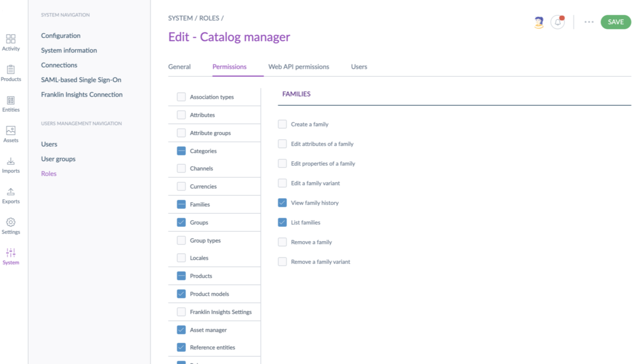Select the Products permission group row
Screen dimensions: 644x364
(x=201, y=276)
